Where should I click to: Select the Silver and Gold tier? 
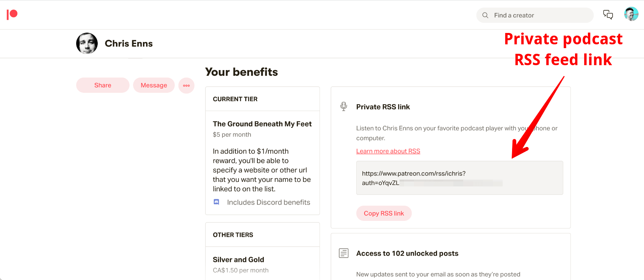point(238,260)
